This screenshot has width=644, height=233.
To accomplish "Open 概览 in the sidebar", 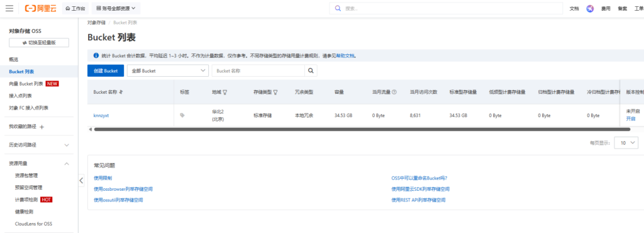I will [x=14, y=60].
